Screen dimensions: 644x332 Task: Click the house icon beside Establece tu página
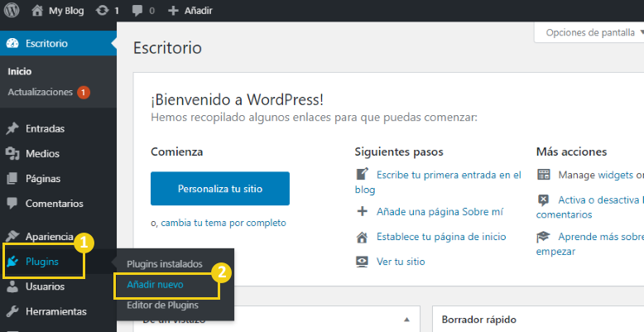362,237
